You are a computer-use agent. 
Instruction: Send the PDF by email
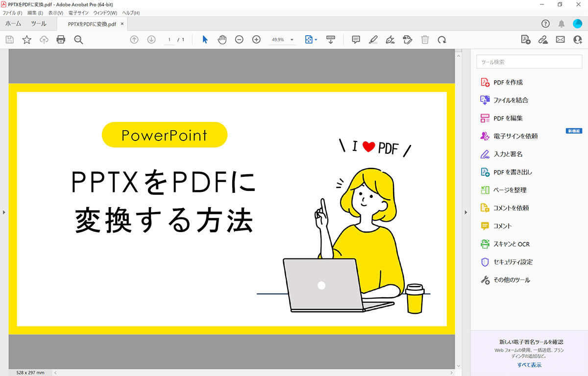click(560, 40)
